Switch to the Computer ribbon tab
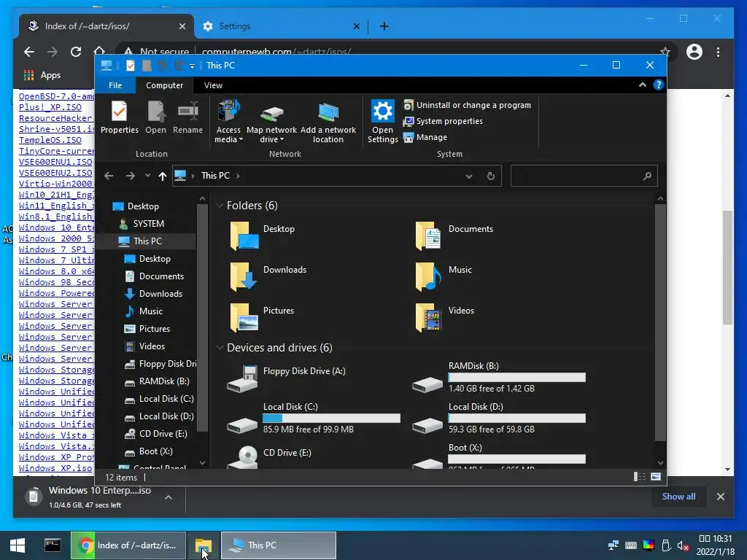This screenshot has width=747, height=560. pos(164,85)
